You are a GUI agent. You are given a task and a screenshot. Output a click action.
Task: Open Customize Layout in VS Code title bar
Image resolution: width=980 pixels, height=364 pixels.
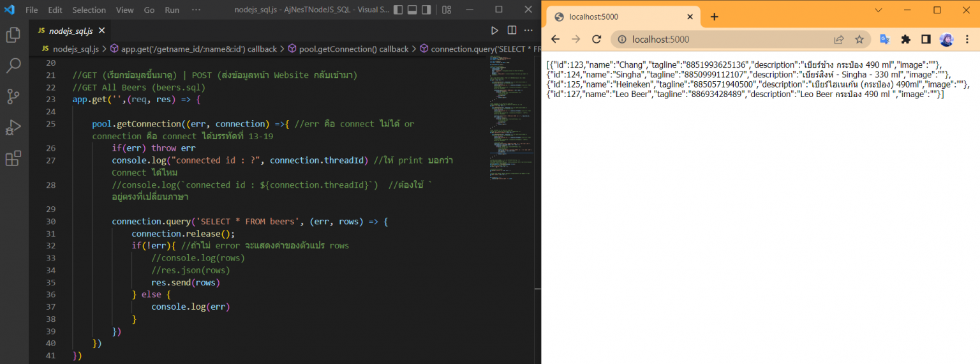pos(447,10)
